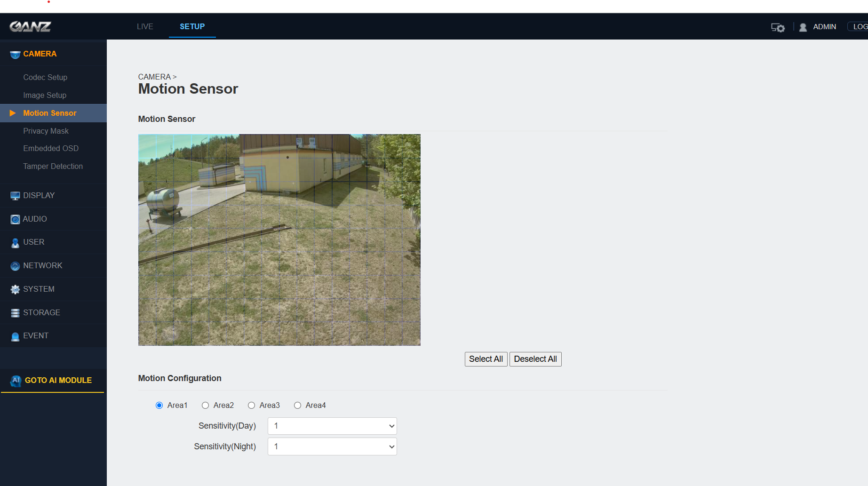Select the Area2 radio button
868x486 pixels.
[205, 405]
